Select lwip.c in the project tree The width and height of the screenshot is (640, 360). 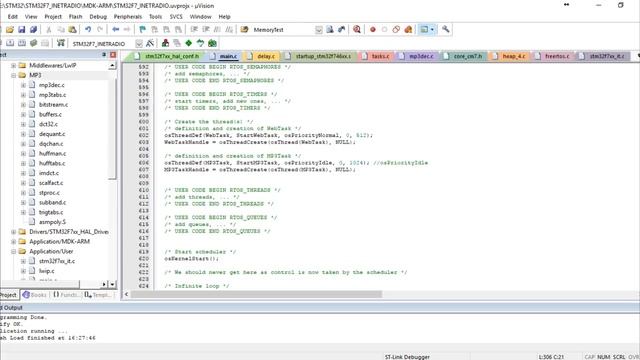click(47, 271)
